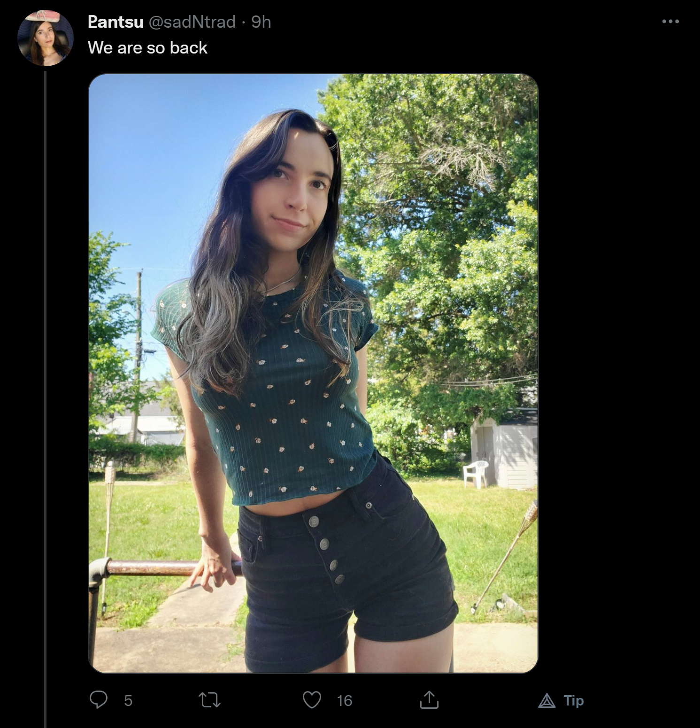Select the tweet text "We are so back"
The image size is (700, 728).
(147, 47)
